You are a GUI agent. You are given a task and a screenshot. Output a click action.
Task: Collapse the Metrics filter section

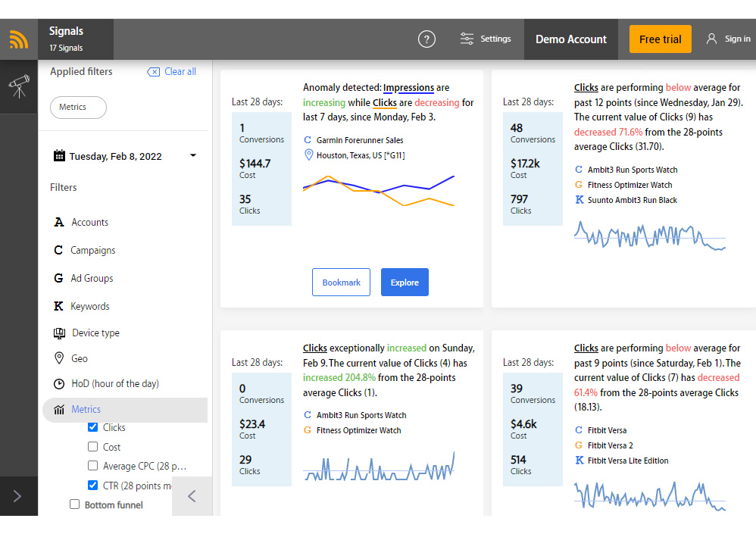click(125, 410)
